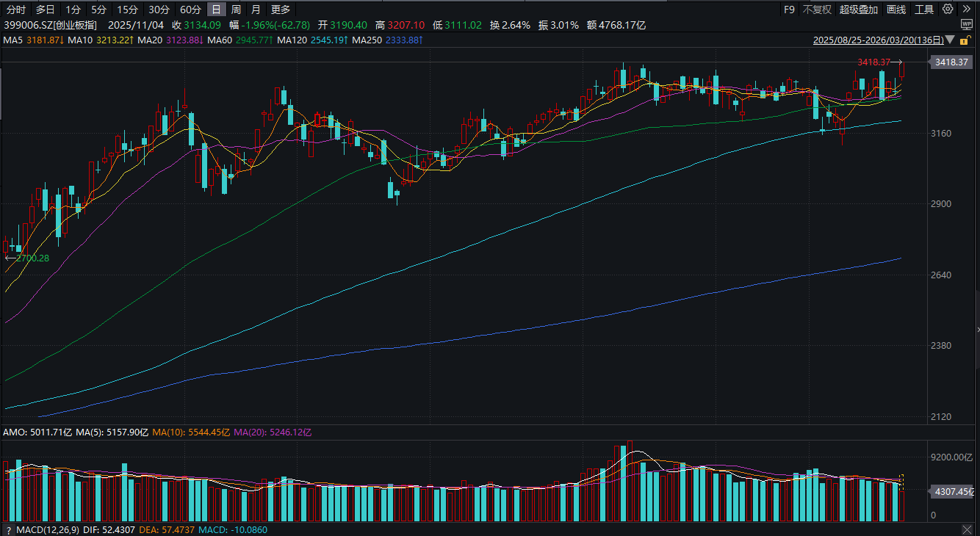Viewport: 980px width, 536px height.
Task: Click the MA5 indicator label
Action: click(x=12, y=40)
